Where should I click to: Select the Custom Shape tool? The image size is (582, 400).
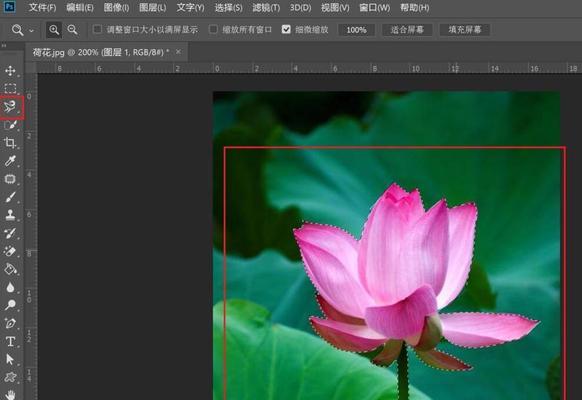coord(10,377)
